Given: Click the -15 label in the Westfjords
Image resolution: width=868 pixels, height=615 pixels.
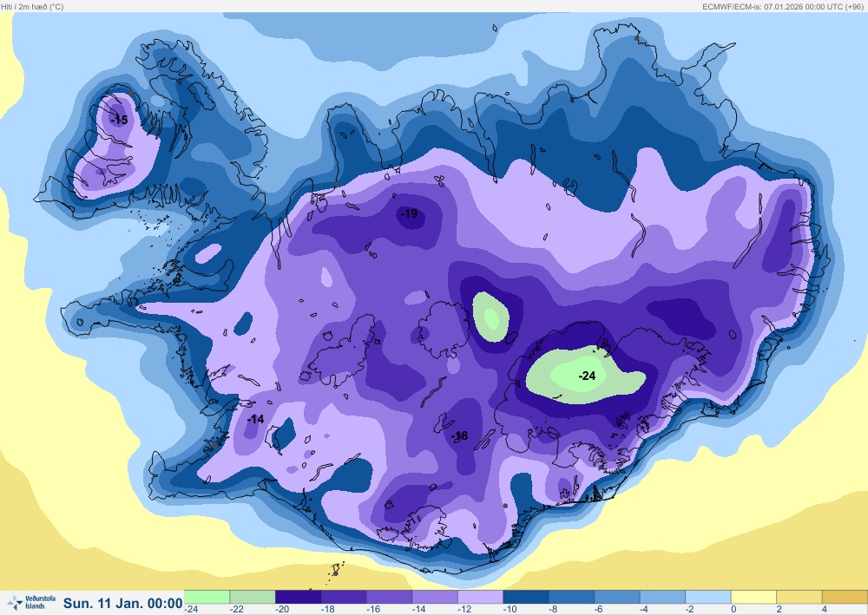Looking at the screenshot, I should 119,120.
